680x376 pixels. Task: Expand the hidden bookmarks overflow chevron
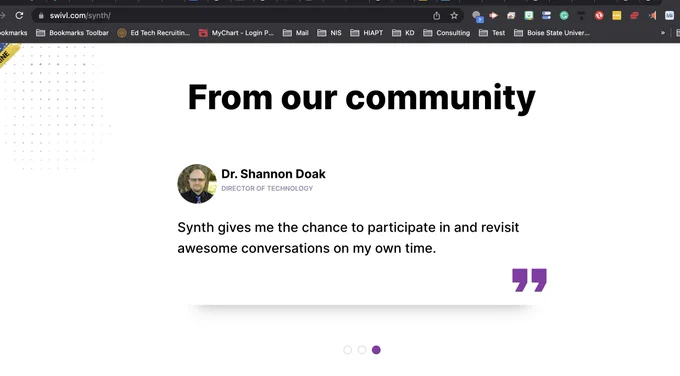pos(663,33)
